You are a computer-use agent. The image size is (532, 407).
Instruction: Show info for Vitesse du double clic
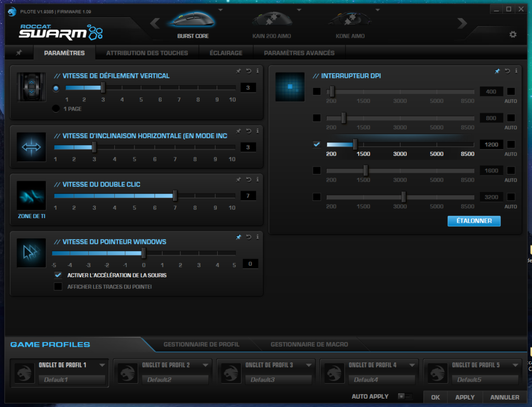[x=258, y=180]
